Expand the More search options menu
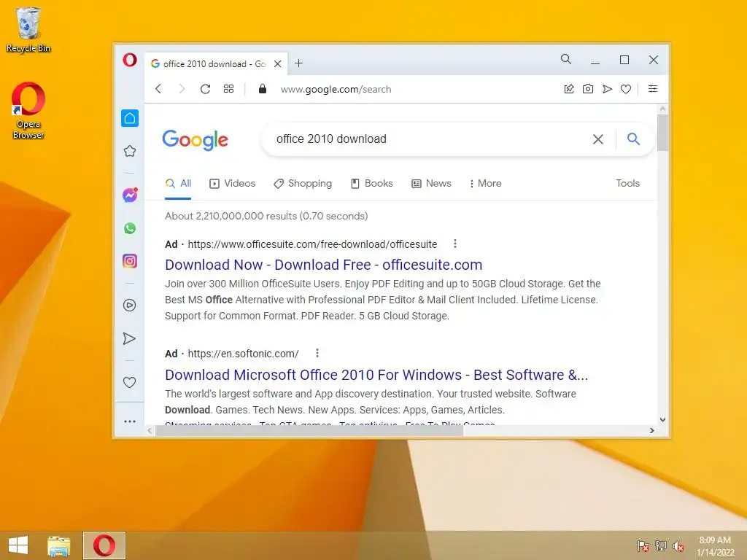 pyautogui.click(x=485, y=183)
